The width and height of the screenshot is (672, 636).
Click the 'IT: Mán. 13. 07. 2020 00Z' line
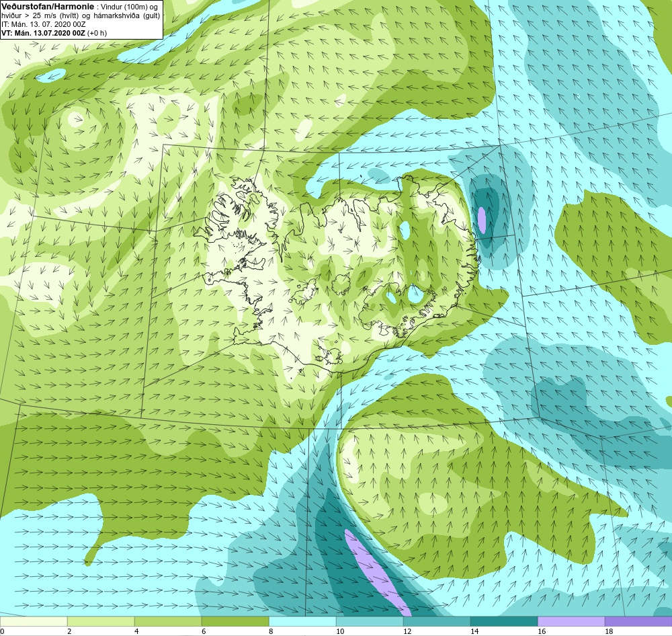43,24
